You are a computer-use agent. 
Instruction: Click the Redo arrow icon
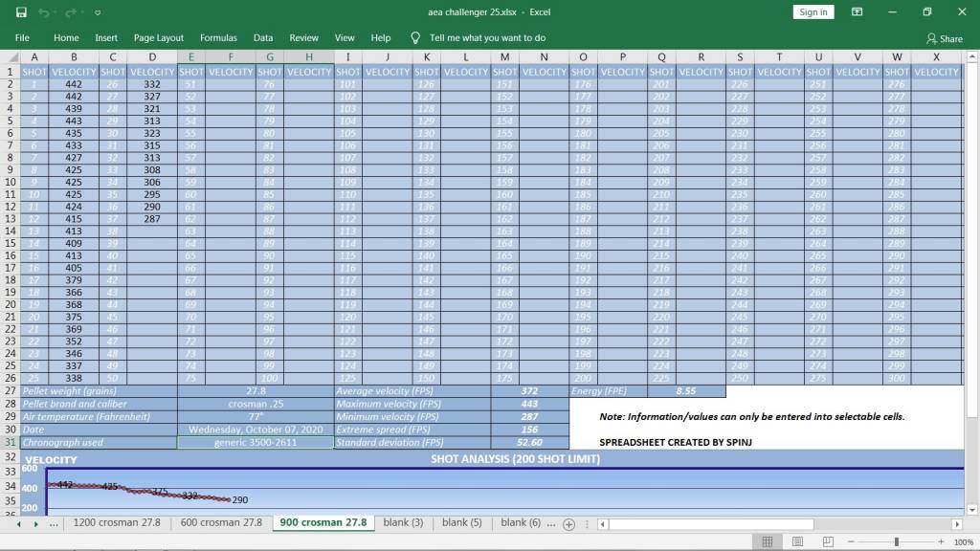(71, 11)
